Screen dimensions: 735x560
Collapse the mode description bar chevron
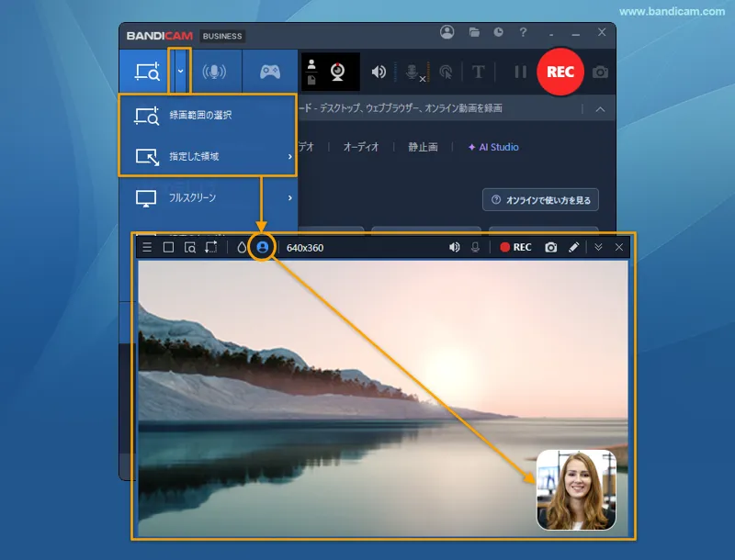pos(600,109)
